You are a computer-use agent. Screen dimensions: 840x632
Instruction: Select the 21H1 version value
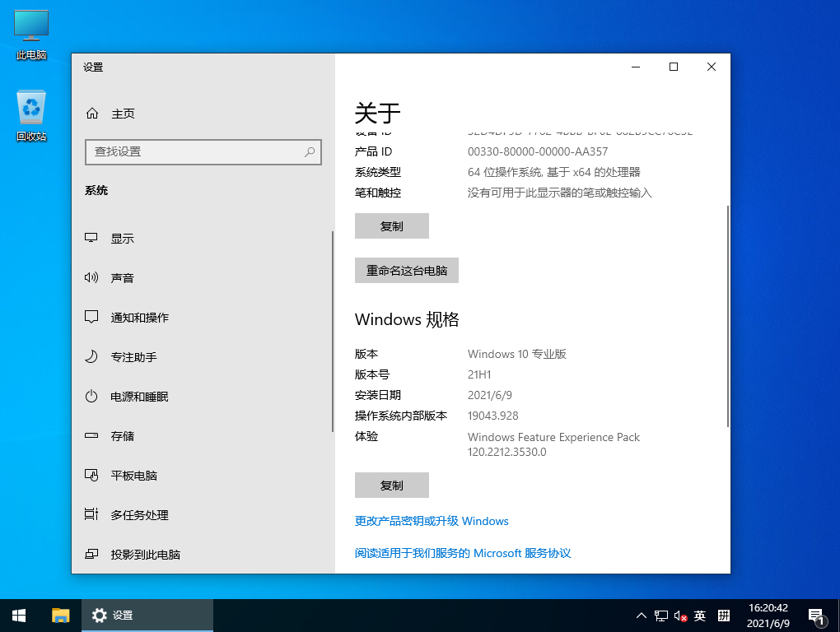[479, 374]
